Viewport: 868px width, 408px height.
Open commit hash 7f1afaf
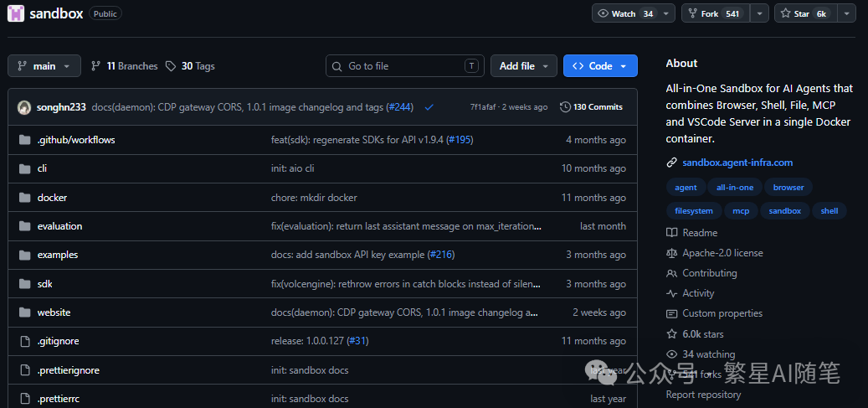coord(484,107)
